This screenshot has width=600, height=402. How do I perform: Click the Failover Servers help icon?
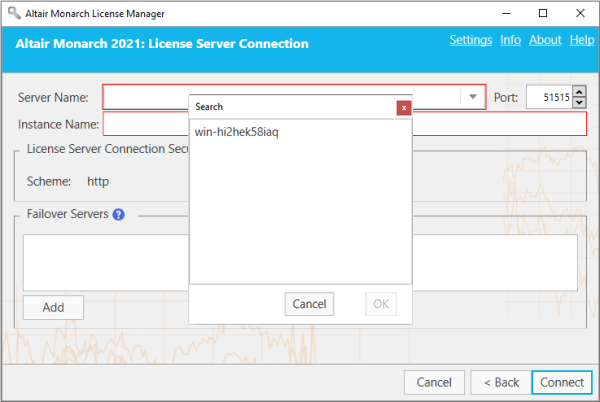coord(118,214)
